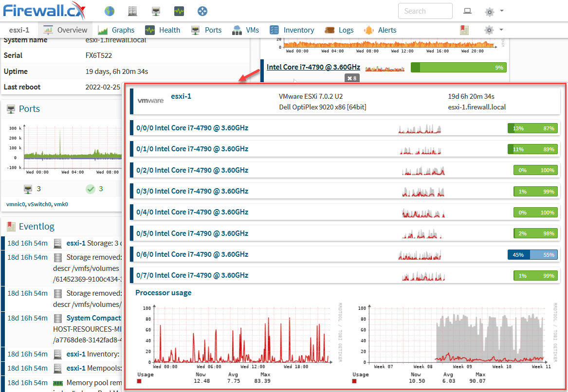
Task: Switch to the Inventory tab
Action: pyautogui.click(x=292, y=30)
